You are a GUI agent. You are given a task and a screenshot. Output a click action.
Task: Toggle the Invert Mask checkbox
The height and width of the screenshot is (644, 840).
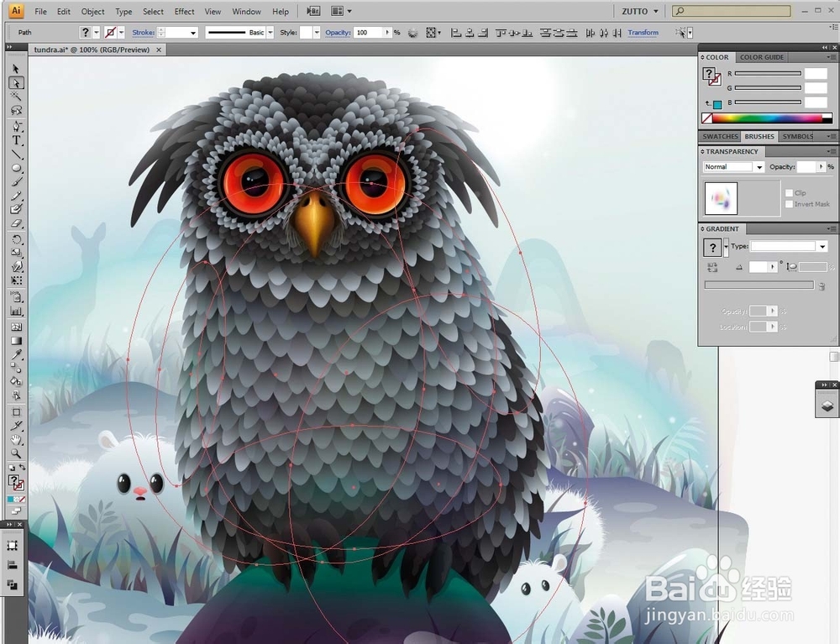click(x=789, y=204)
